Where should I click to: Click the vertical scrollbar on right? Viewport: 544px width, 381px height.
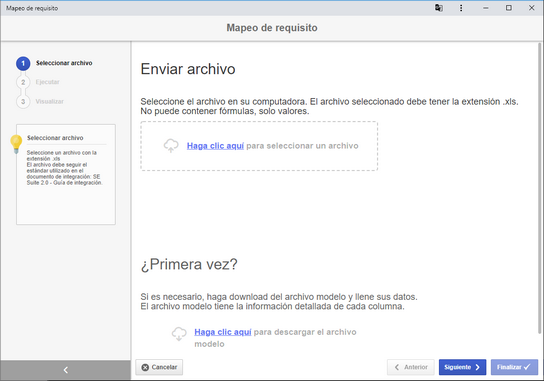point(539,188)
